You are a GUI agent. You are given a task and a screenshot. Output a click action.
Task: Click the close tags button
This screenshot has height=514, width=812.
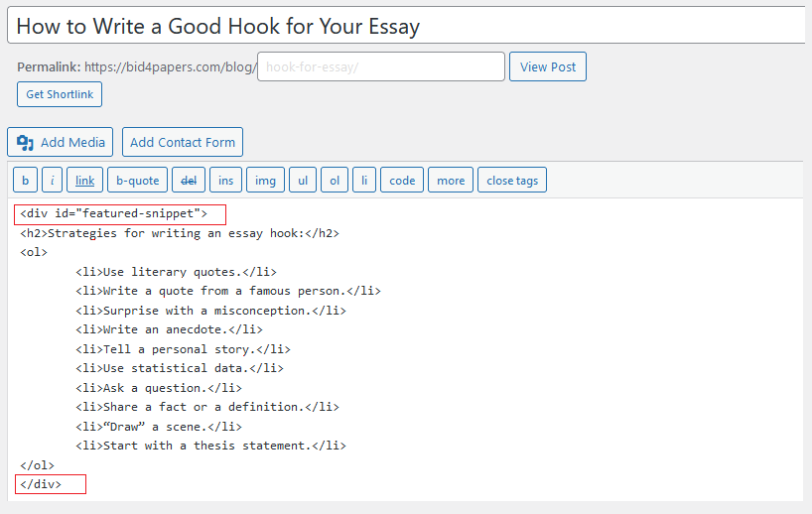512,181
